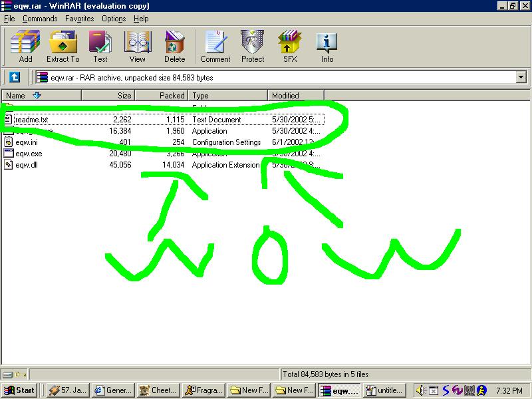Sort by the Type column header
This screenshot has height=399, width=532.
coord(228,95)
